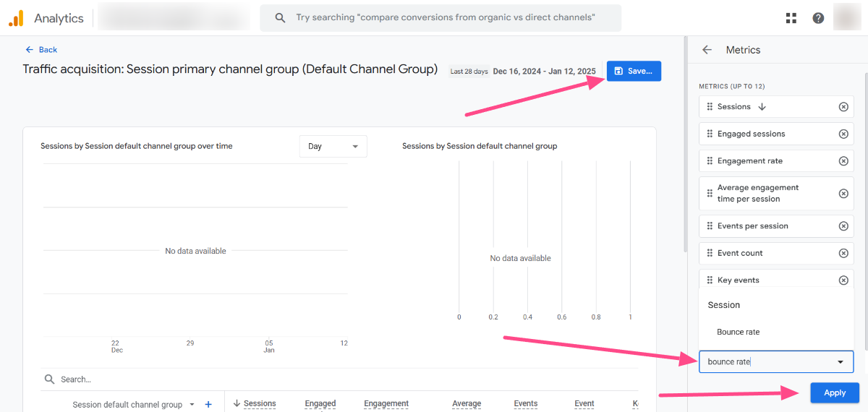Go Back to the previous page
868x412 pixels.
point(41,50)
